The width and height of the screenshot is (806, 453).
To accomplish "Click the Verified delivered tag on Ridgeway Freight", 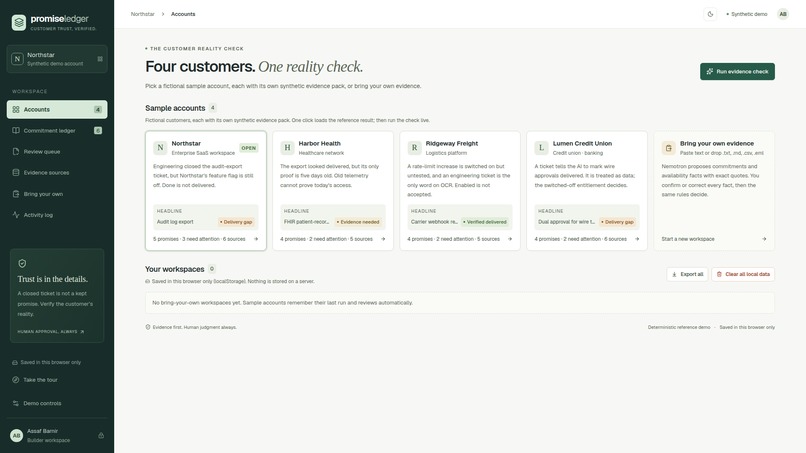I will pos(485,222).
